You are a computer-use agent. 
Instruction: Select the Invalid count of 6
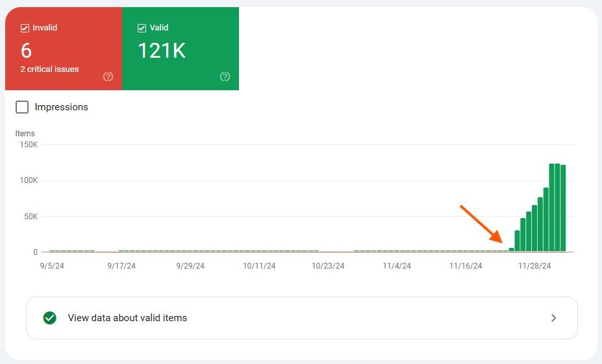click(26, 51)
